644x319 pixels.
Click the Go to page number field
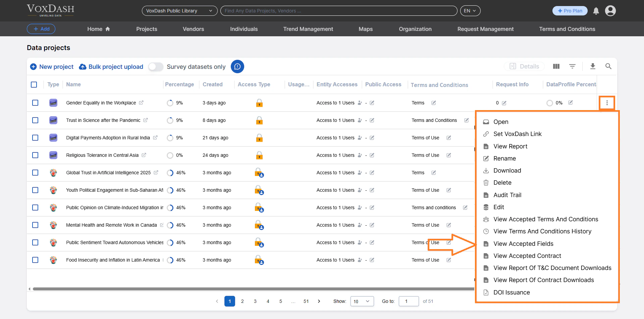click(x=409, y=301)
